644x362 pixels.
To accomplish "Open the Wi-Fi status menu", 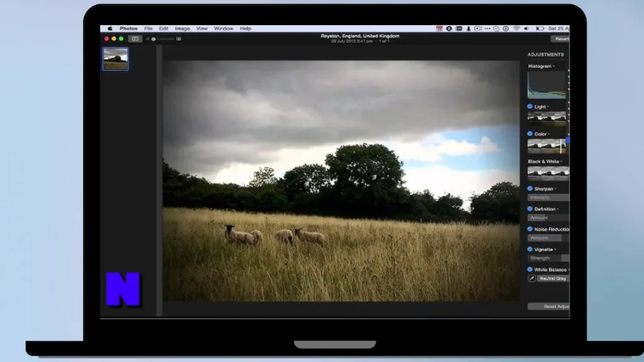I will pos(517,28).
